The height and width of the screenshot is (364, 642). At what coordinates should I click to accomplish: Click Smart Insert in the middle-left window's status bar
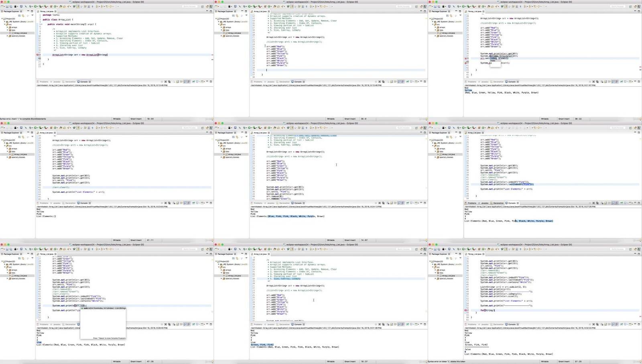[136, 240]
